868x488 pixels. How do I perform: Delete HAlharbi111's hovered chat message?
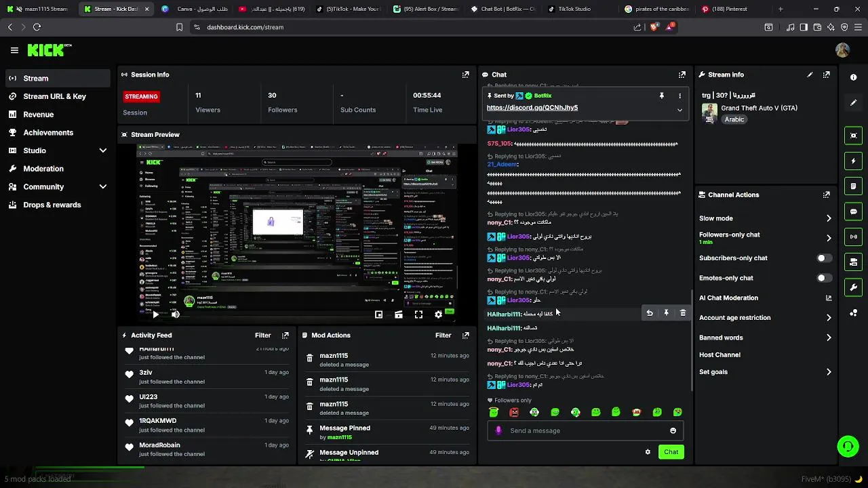(683, 312)
